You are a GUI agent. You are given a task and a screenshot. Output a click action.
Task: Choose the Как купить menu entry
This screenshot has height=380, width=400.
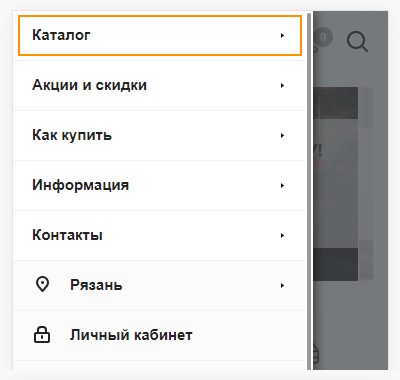(x=159, y=135)
